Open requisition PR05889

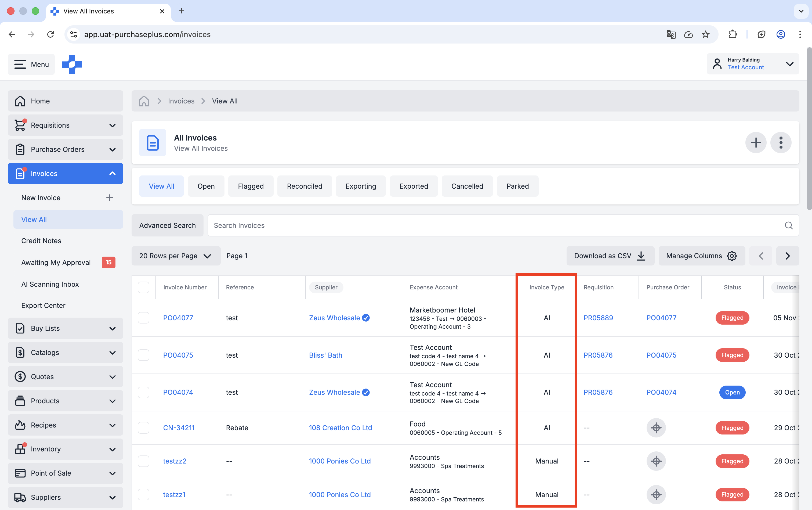pyautogui.click(x=598, y=317)
